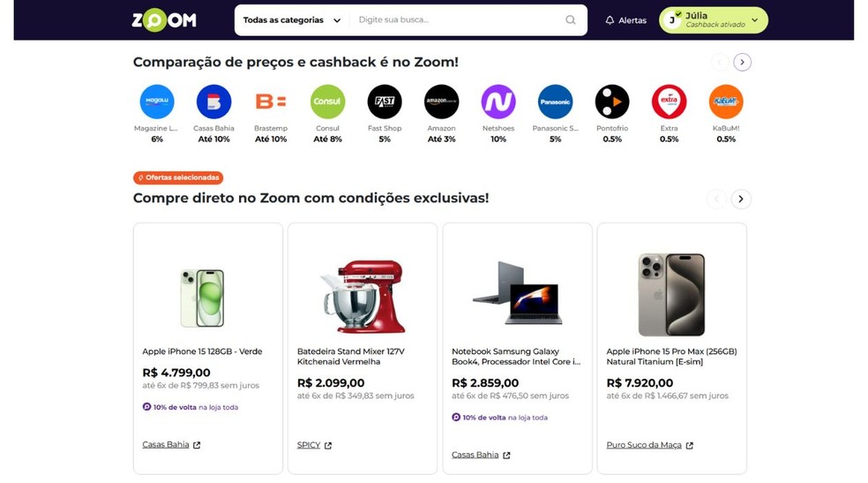Viewport: 868px width, 483px height.
Task: Click the Ofertas selecionadas badge
Action: (178, 178)
